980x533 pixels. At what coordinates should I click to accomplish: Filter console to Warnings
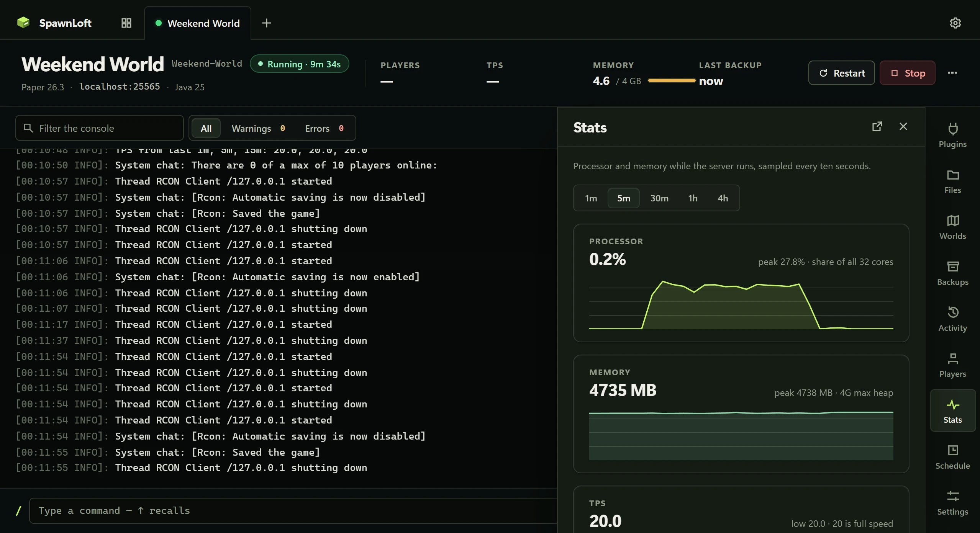tap(258, 128)
